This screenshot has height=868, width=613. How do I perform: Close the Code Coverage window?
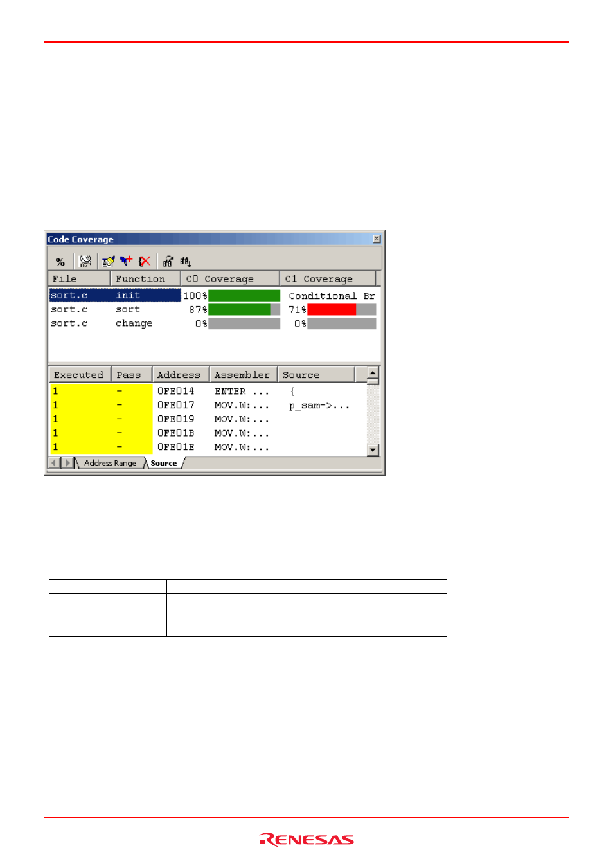pos(377,239)
